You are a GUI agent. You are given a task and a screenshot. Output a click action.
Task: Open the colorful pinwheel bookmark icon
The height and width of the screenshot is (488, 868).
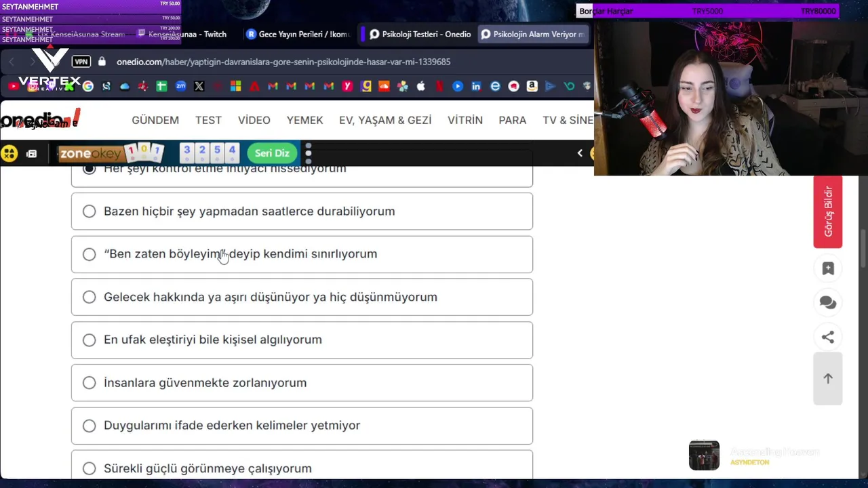tap(403, 86)
